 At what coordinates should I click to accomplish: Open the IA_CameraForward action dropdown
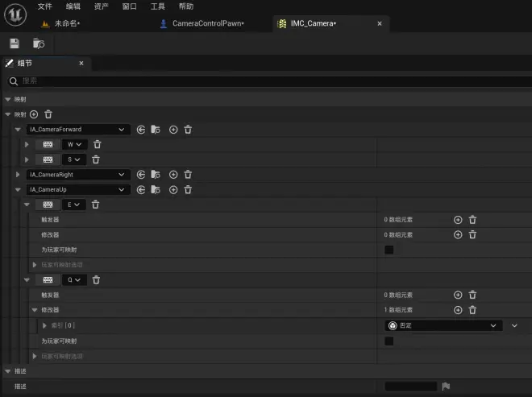click(78, 129)
